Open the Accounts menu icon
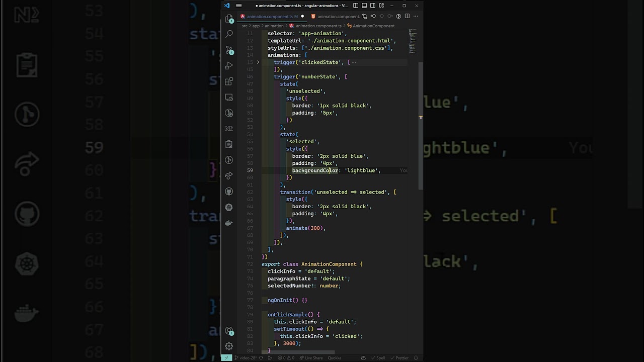Image resolution: width=644 pixels, height=362 pixels. pos(229,330)
